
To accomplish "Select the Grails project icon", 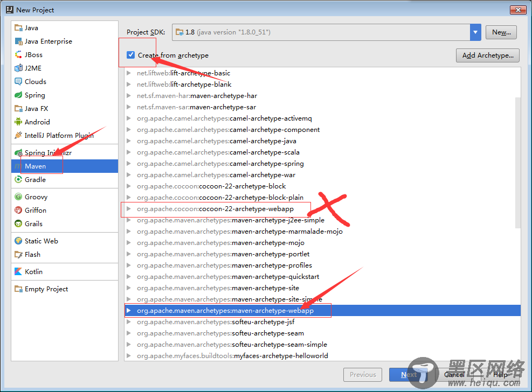I will (x=18, y=223).
